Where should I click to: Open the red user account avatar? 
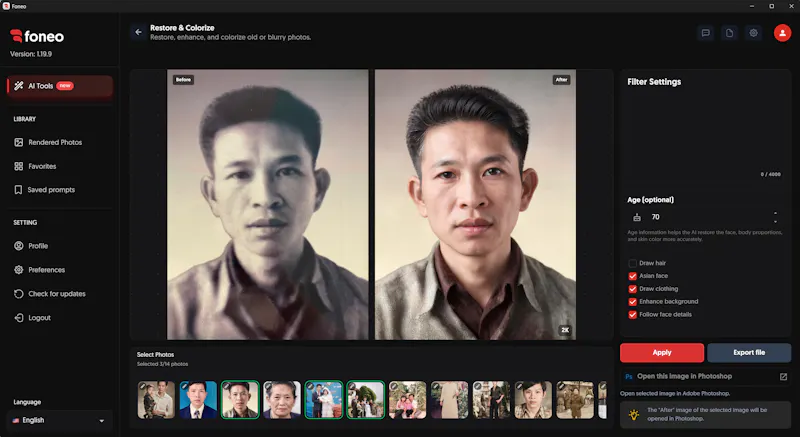pos(782,33)
